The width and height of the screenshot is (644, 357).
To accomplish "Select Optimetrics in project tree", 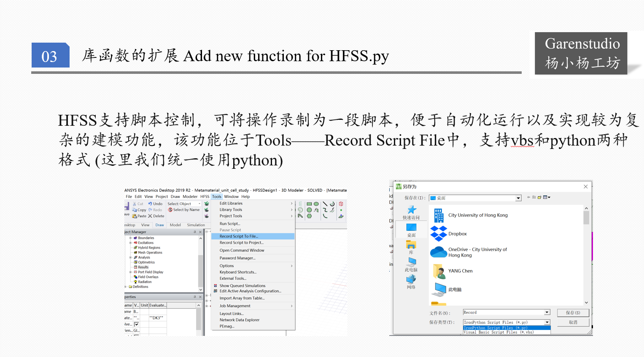I will 144,262.
